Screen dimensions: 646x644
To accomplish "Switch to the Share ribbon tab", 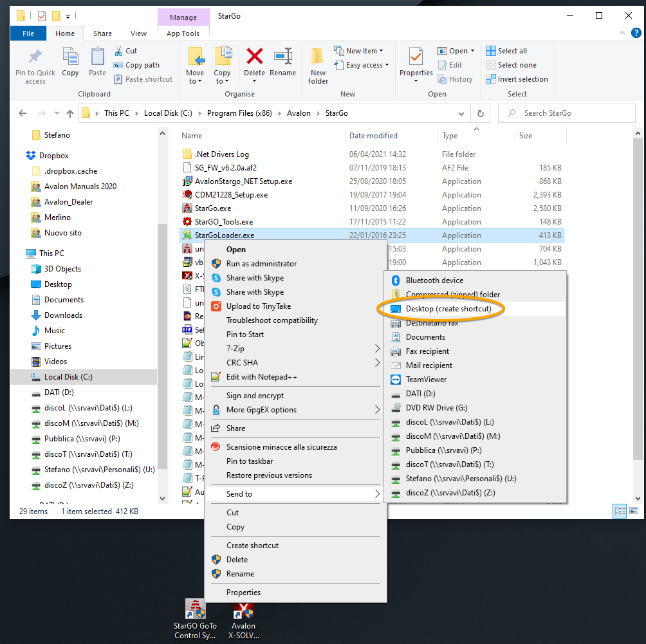I will coord(102,33).
